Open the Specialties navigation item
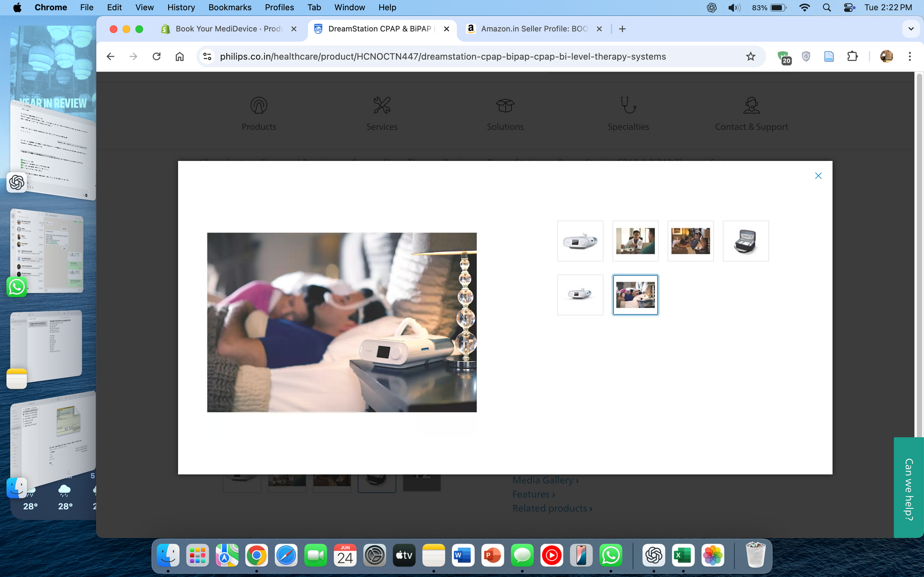Screen dimensions: 924x577 point(628,114)
